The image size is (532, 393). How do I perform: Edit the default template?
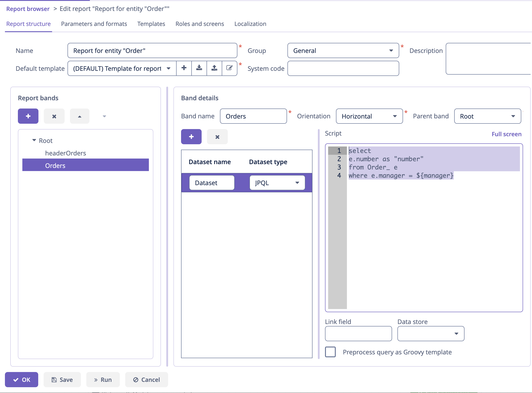229,68
